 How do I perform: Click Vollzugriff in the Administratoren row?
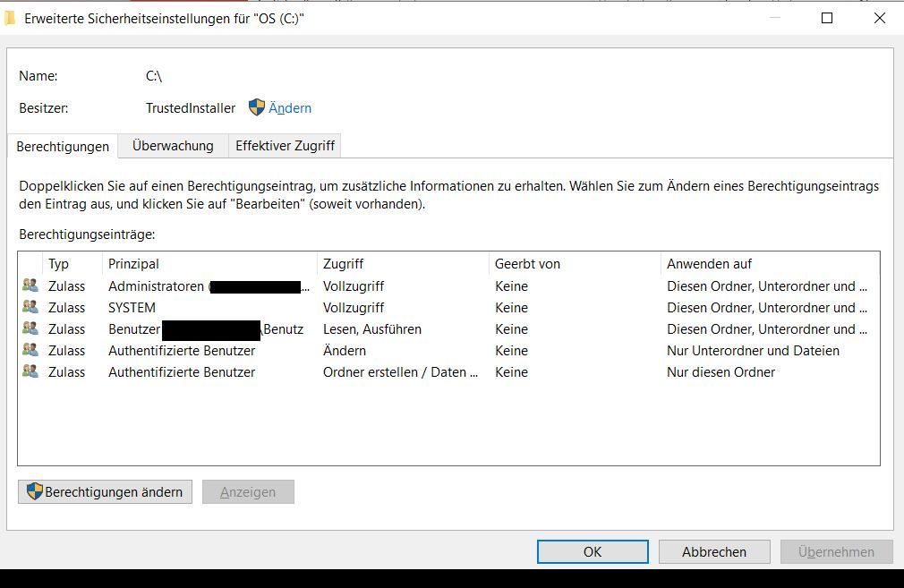354,285
